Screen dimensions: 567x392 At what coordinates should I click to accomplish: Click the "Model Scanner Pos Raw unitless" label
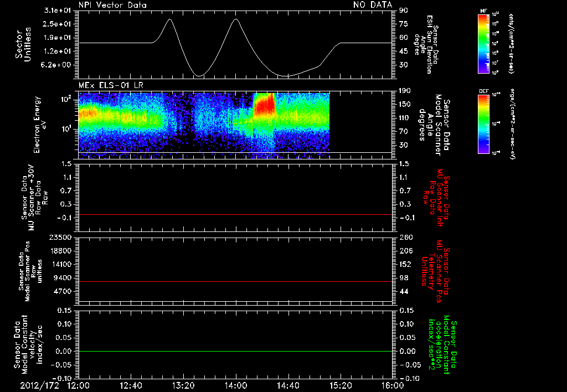30,271
